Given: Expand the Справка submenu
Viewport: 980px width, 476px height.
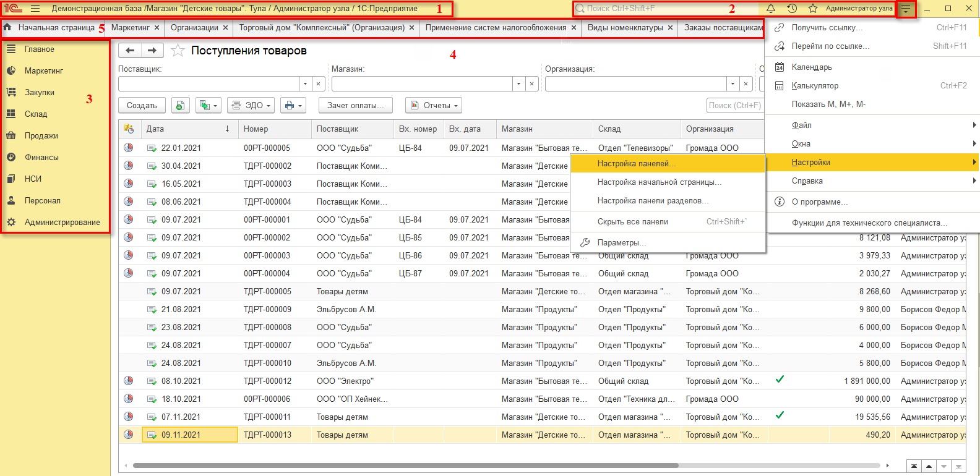Looking at the screenshot, I should click(x=872, y=181).
